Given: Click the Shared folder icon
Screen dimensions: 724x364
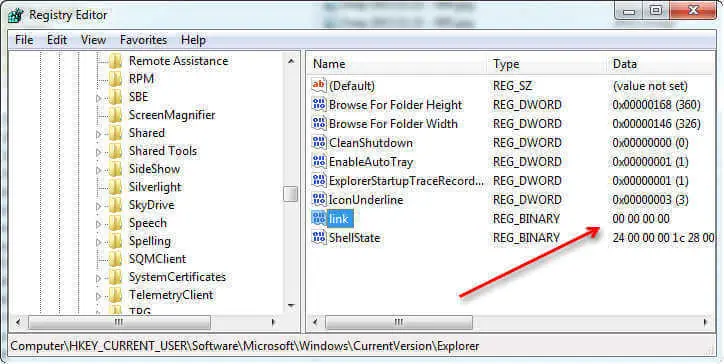Looking at the screenshot, I should (x=115, y=133).
